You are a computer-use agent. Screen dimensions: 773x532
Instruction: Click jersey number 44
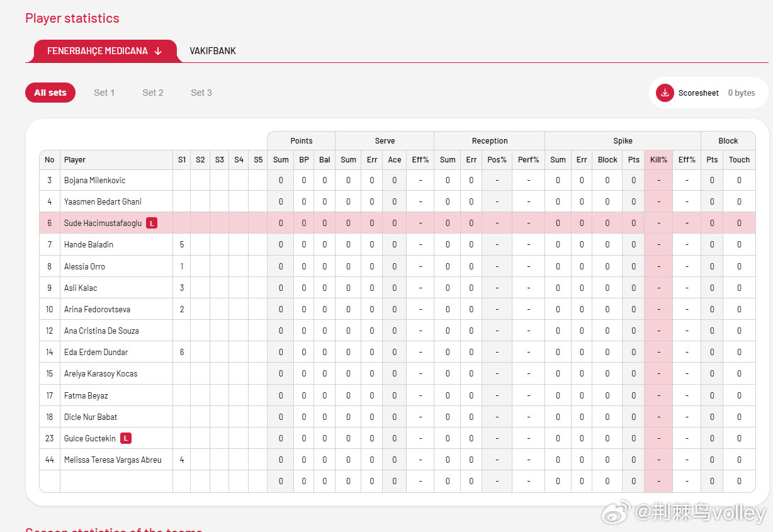coord(50,460)
